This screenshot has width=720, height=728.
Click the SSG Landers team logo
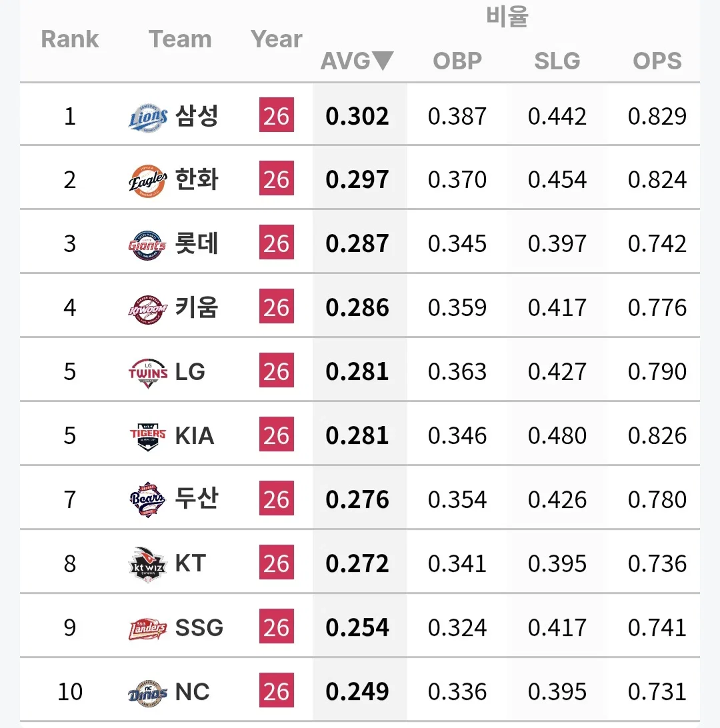(x=147, y=629)
